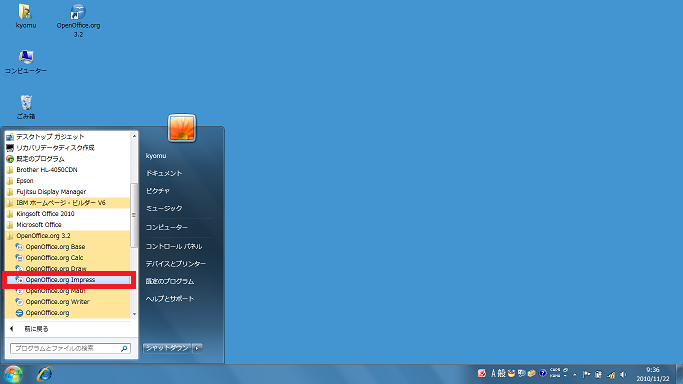Toggle the CAPS KANA lock indicator

click(x=555, y=373)
